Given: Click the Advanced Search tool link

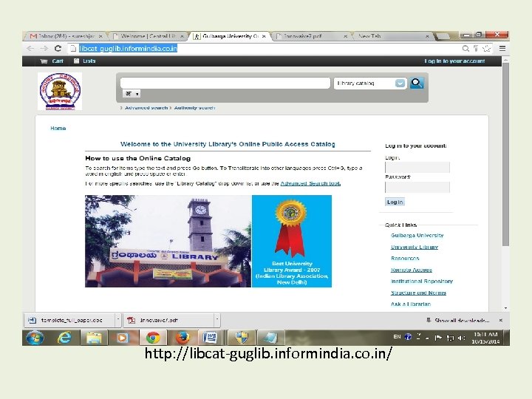Looking at the screenshot, I should tap(310, 183).
